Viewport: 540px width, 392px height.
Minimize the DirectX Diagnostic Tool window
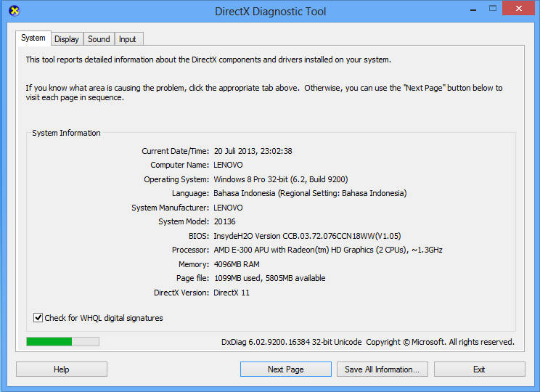473,9
